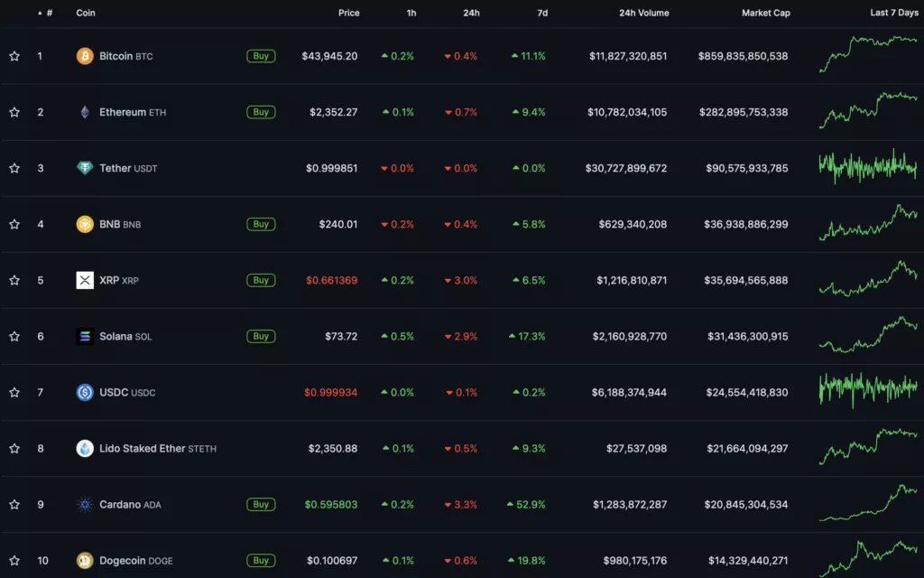Favorite Ethereum with its star
The height and width of the screenshot is (578, 924).
tap(14, 112)
